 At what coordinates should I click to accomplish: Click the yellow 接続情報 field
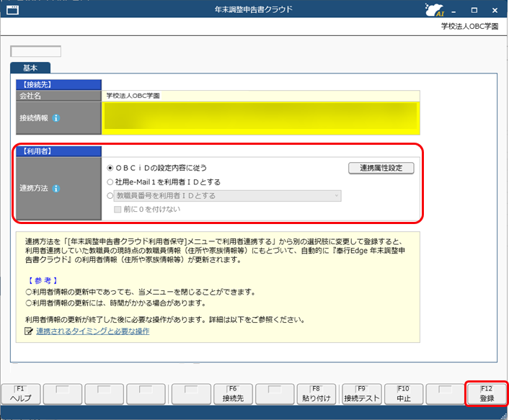(261, 118)
